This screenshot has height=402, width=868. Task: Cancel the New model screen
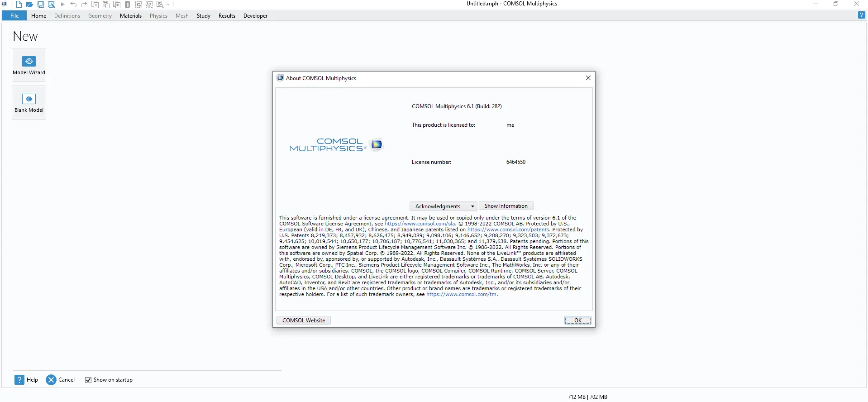tap(60, 380)
